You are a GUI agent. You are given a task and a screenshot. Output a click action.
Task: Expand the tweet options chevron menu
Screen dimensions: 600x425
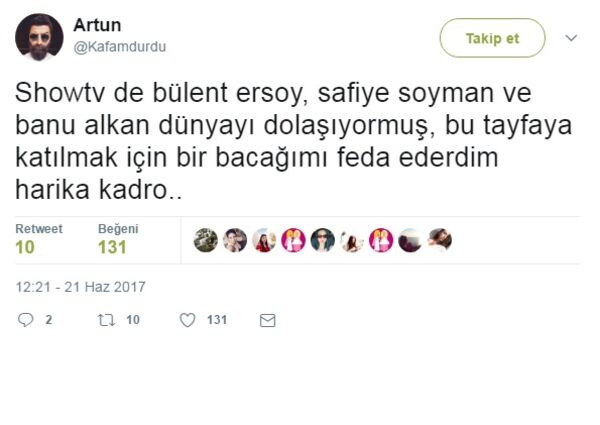pos(571,37)
